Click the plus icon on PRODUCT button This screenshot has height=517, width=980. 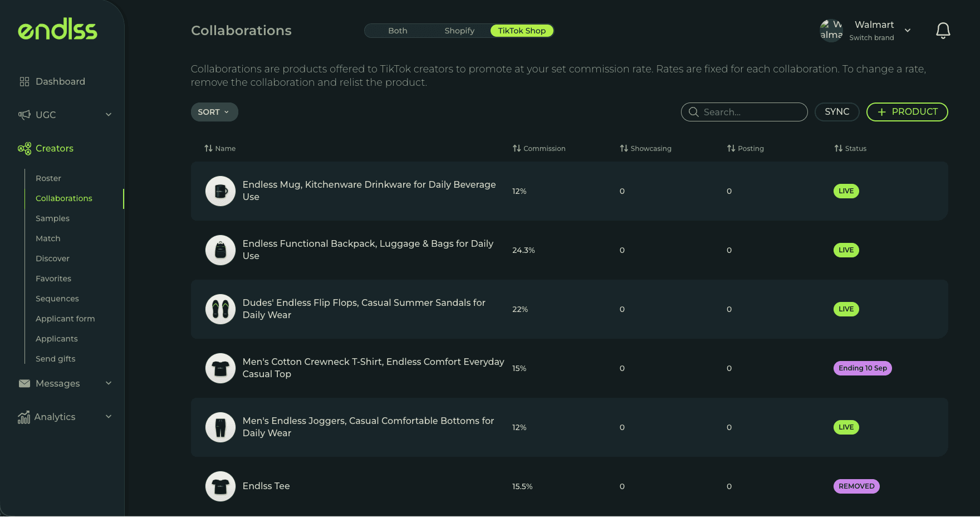[882, 112]
